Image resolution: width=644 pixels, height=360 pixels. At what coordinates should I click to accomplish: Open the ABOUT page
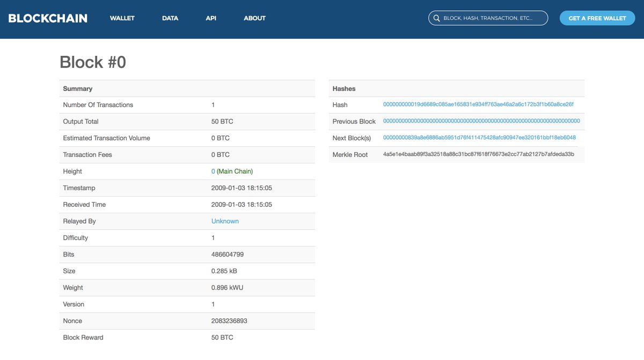pyautogui.click(x=254, y=18)
